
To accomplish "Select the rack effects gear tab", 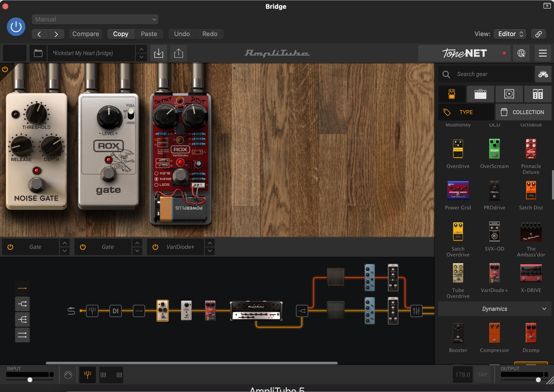I will point(538,94).
